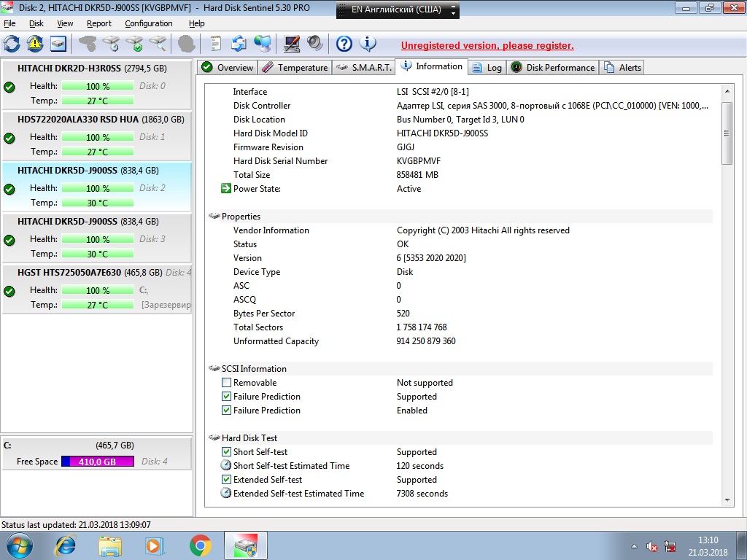Switch to the Disk Performance tab
This screenshot has width=747, height=560.
(553, 67)
